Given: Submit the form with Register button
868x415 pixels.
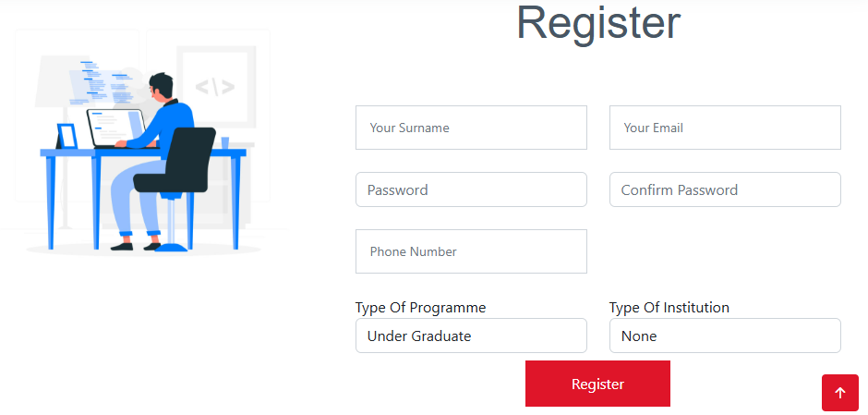Looking at the screenshot, I should point(597,384).
